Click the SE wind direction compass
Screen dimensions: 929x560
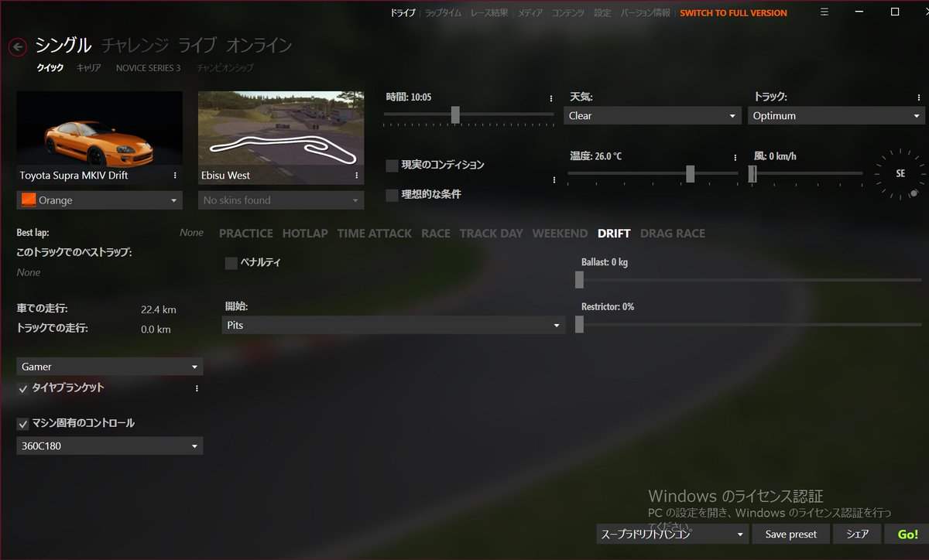tap(900, 174)
